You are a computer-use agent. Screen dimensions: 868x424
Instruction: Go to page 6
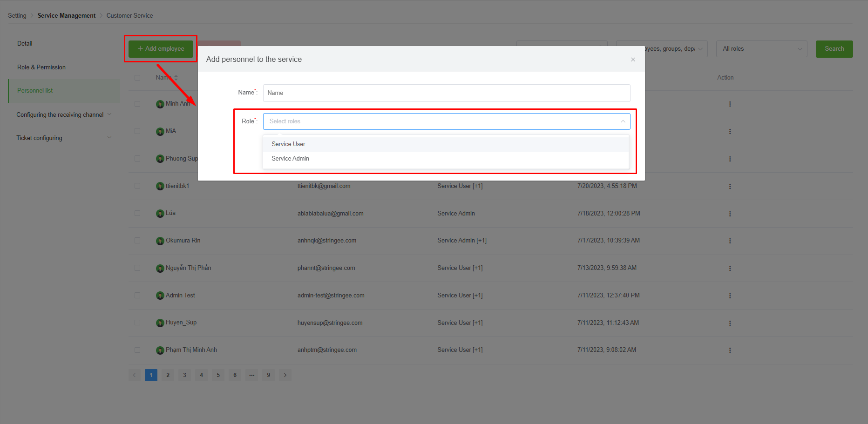tap(235, 375)
